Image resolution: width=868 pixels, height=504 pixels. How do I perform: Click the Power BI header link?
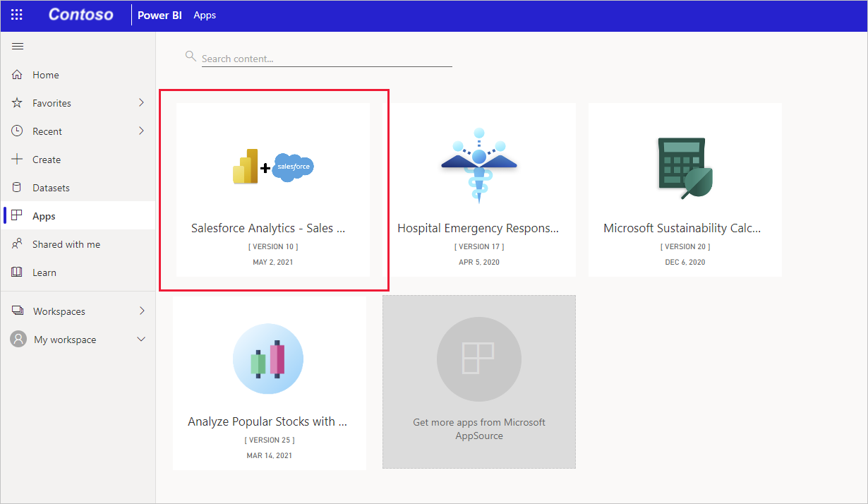[x=159, y=15]
